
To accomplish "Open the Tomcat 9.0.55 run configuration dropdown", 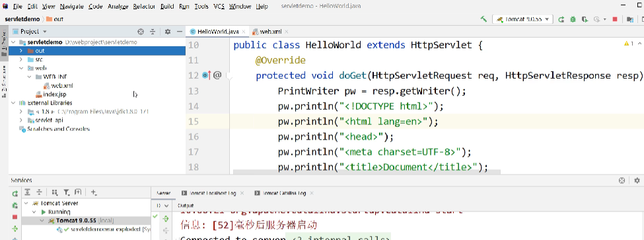I will (523, 19).
